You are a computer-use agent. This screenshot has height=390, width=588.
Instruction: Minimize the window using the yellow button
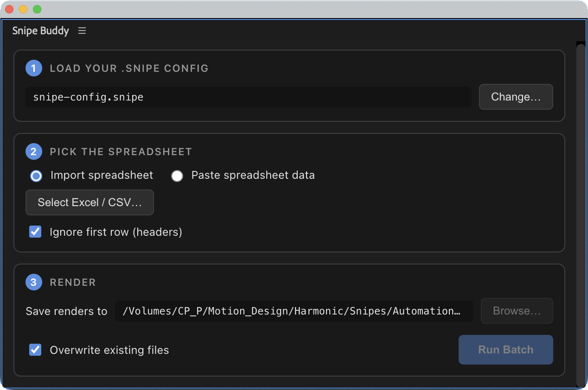pyautogui.click(x=23, y=9)
